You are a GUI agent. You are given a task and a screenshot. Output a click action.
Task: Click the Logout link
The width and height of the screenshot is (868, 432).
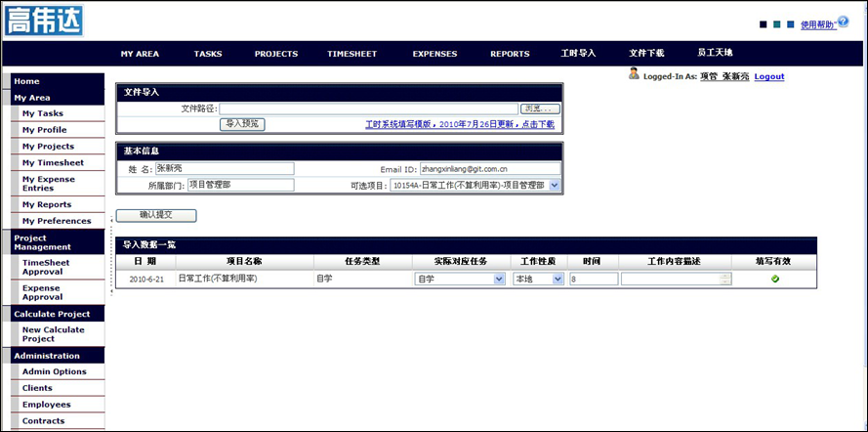click(x=768, y=76)
